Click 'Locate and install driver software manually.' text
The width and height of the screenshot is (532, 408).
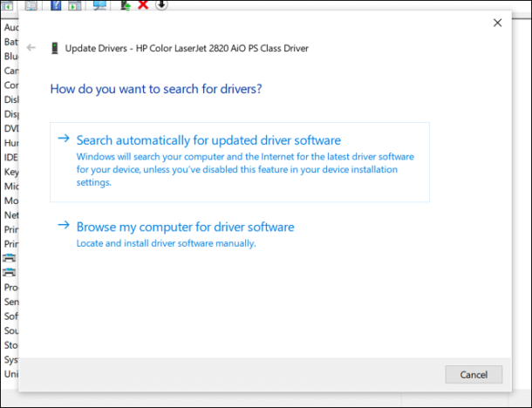click(167, 243)
